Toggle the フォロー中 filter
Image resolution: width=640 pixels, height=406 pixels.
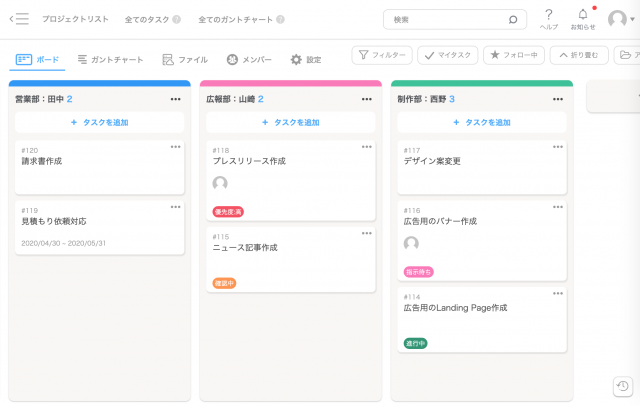514,55
